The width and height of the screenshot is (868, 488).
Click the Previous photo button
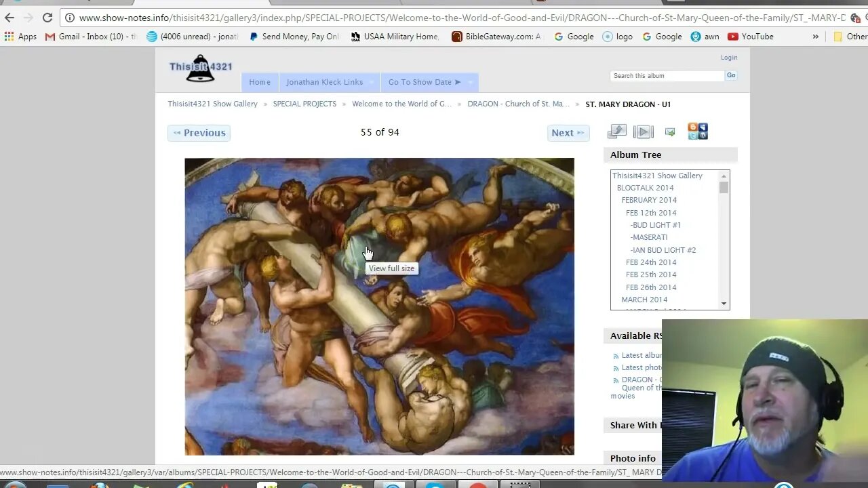[x=199, y=133]
